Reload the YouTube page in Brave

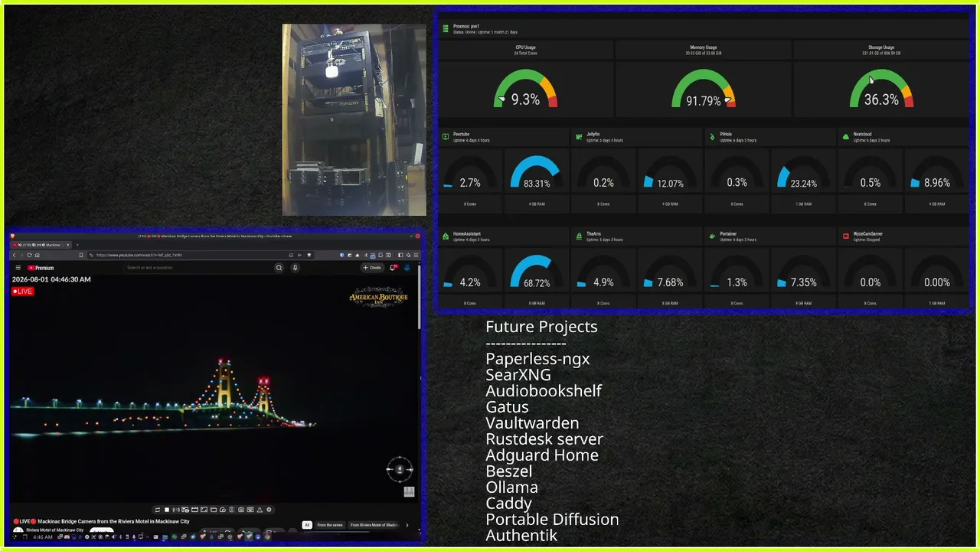[29, 255]
